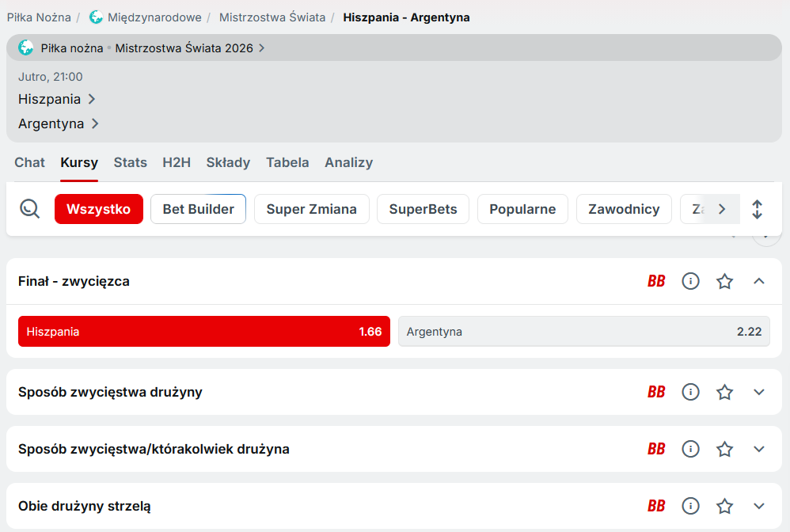Click the globe icon beside Międzynarodowe breadcrumb
The width and height of the screenshot is (790, 532).
(x=96, y=17)
